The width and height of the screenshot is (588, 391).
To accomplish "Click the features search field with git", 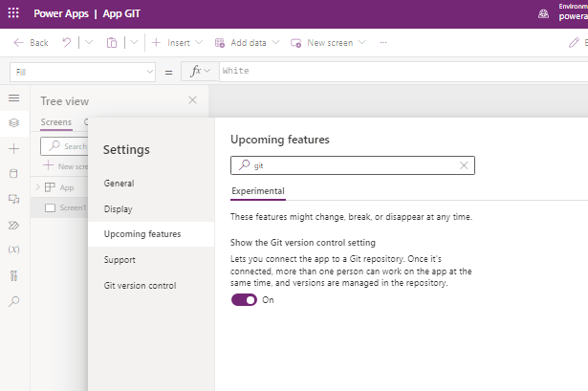I will [x=353, y=165].
